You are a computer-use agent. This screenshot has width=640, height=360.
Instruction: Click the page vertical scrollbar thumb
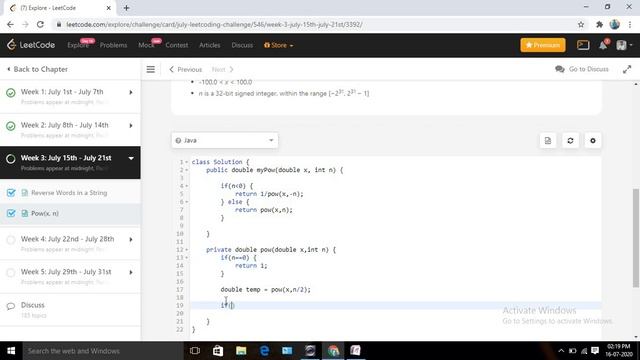[x=636, y=238]
